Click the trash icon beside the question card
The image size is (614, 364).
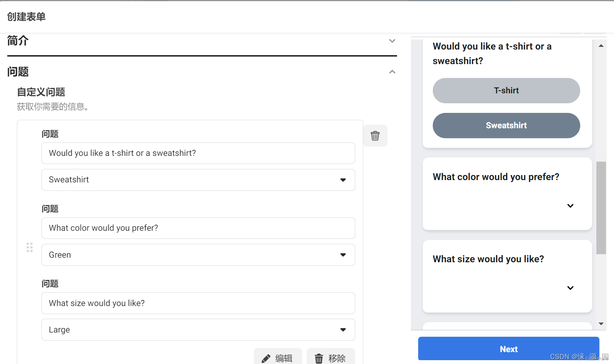coord(375,136)
